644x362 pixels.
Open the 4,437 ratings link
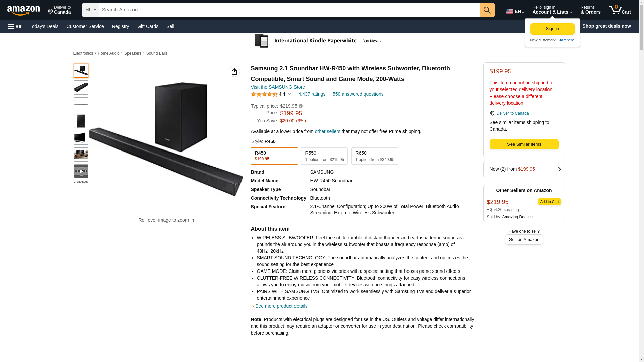coord(312,94)
